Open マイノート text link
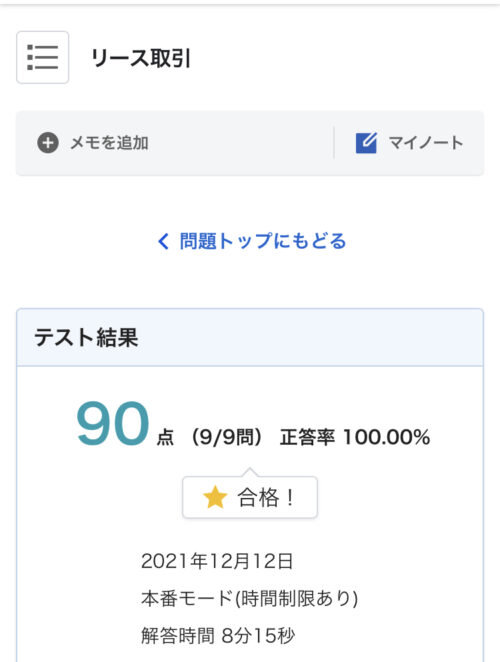500x662 pixels. point(426,143)
